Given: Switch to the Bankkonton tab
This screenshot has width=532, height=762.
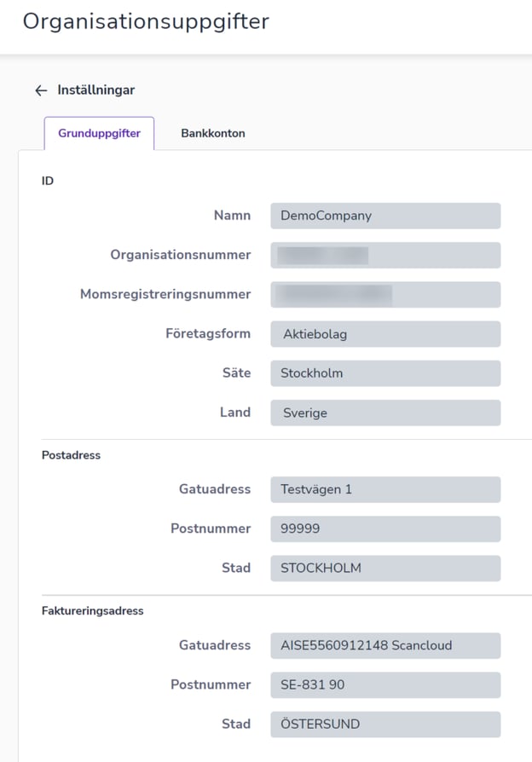Looking at the screenshot, I should point(212,133).
